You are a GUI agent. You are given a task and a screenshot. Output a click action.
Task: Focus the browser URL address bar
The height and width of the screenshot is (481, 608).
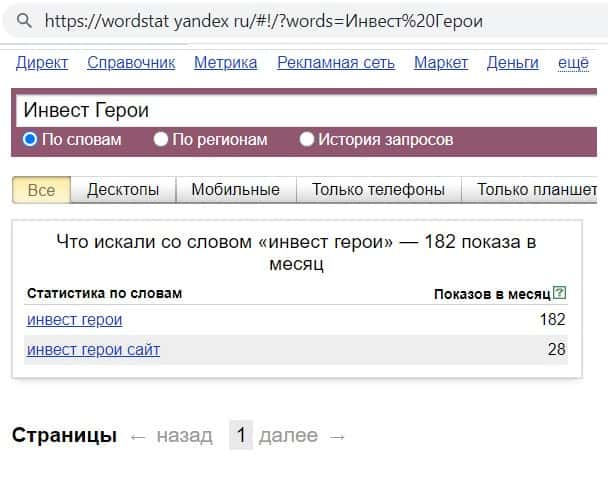300,20
